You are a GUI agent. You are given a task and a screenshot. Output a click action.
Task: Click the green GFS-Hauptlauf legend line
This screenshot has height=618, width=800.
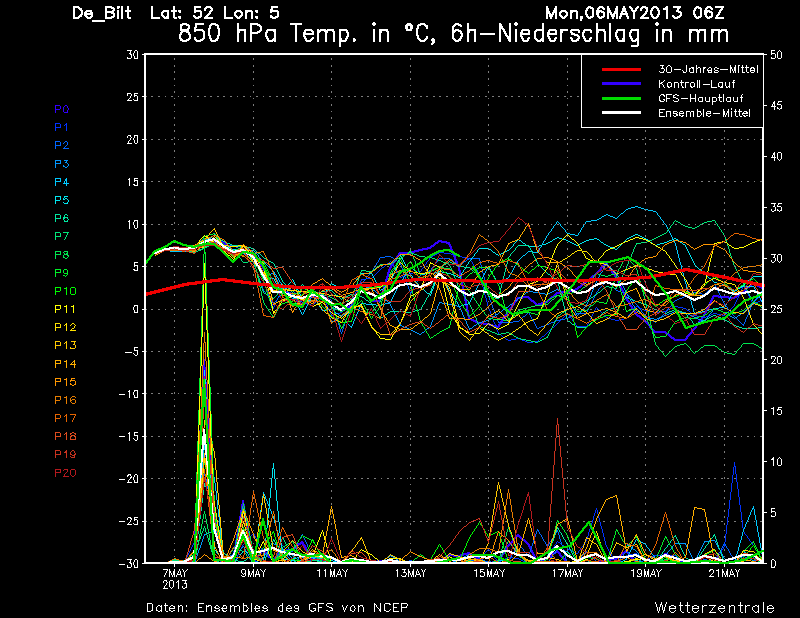[621, 98]
